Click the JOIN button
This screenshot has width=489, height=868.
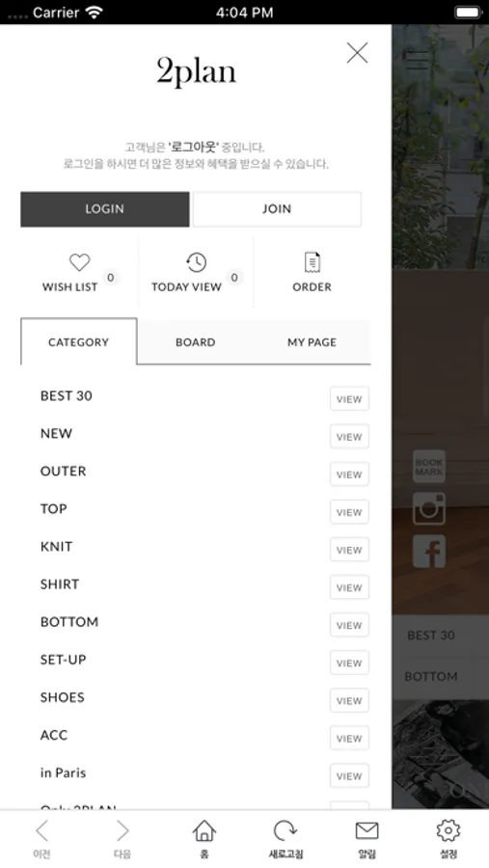tap(277, 209)
